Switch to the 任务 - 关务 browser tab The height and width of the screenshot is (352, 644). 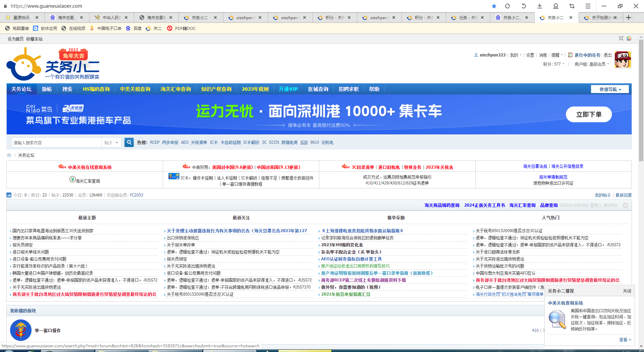pos(468,17)
